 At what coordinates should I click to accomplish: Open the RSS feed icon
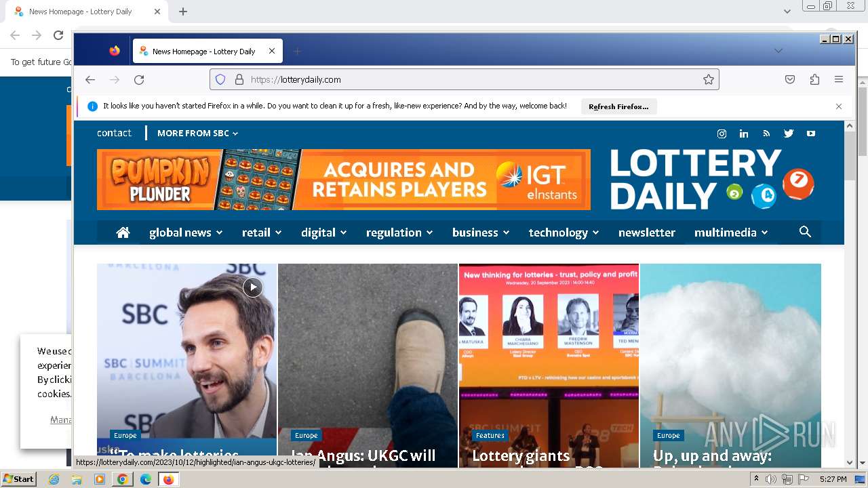(x=766, y=134)
